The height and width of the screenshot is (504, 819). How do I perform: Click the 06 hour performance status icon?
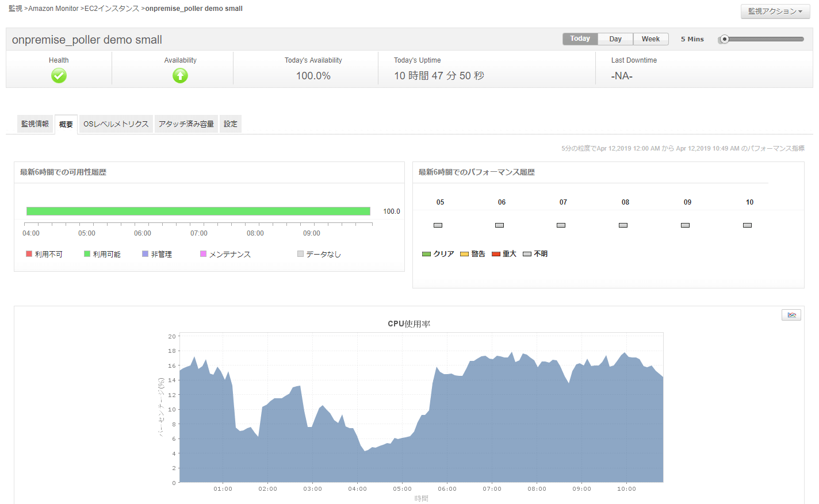[499, 225]
